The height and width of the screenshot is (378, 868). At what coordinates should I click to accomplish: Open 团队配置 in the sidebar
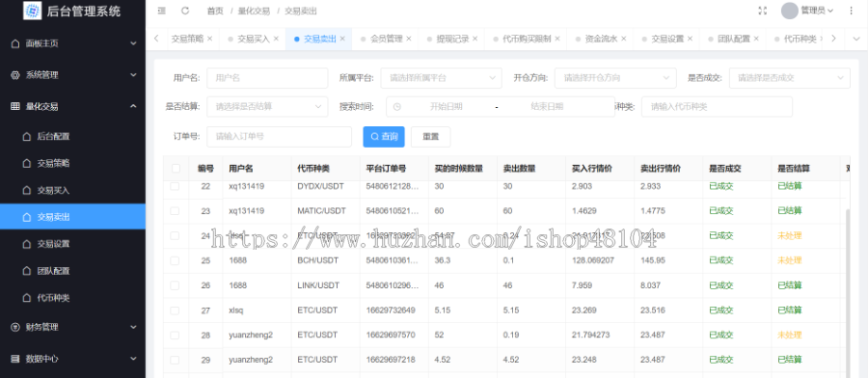click(72, 271)
